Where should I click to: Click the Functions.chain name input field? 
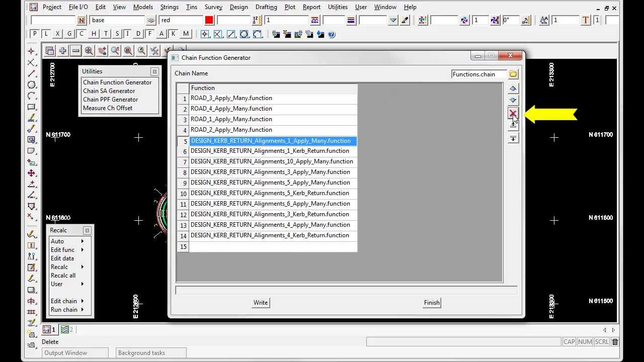479,74
